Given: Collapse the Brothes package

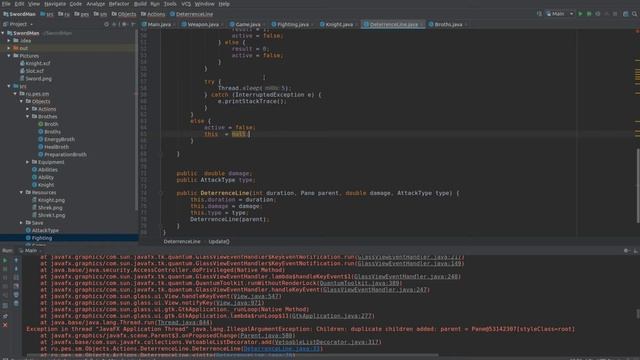Looking at the screenshot, I should (27, 116).
